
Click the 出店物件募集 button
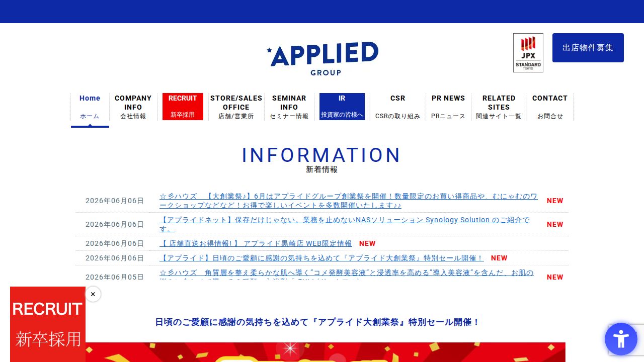588,48
